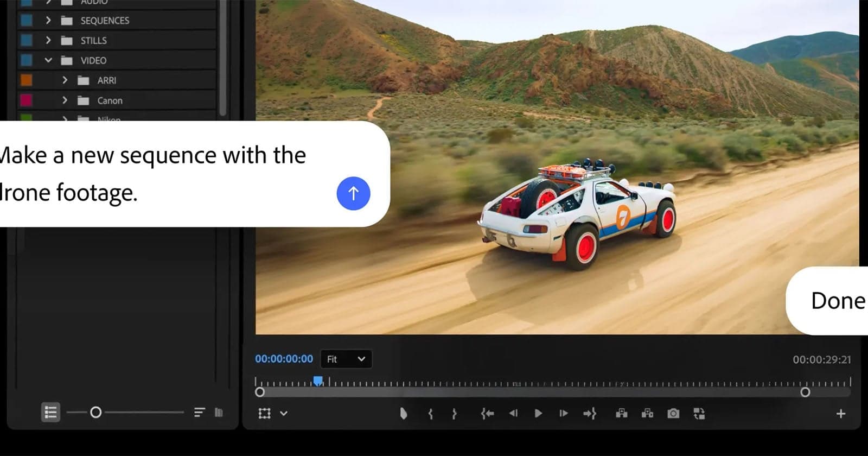Click the blue label swatch beside SEQUENCES
Screen dimensions: 868x456
click(x=26, y=20)
